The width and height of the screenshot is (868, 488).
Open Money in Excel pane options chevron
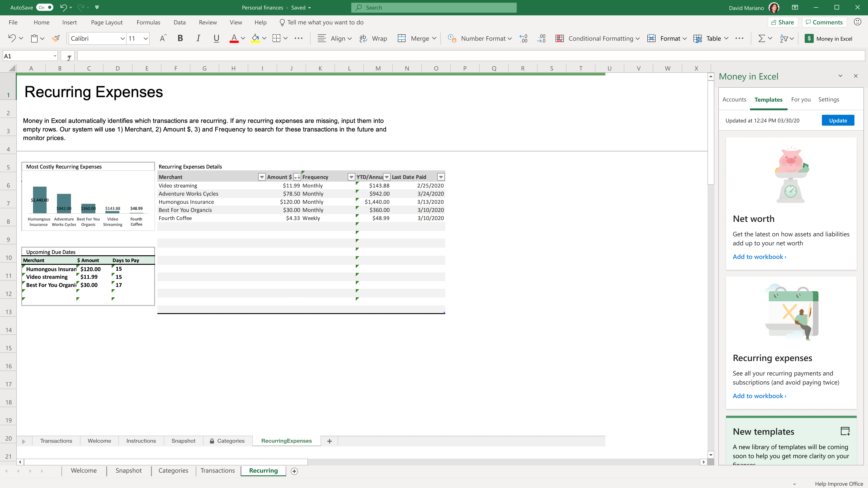tap(840, 76)
